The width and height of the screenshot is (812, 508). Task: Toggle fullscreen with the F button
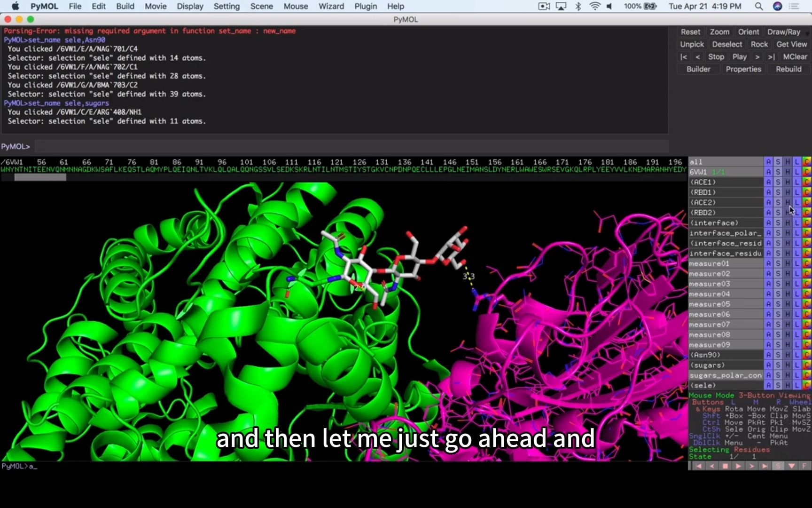click(804, 466)
